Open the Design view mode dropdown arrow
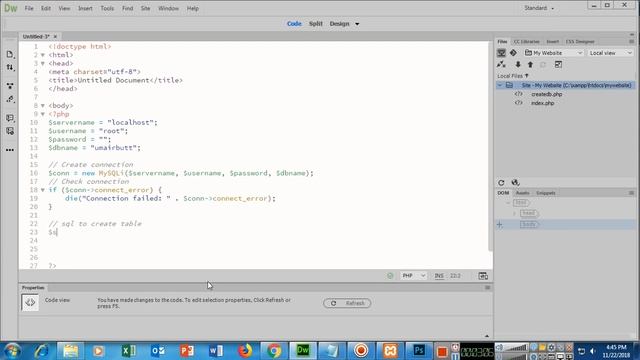 pyautogui.click(x=357, y=24)
